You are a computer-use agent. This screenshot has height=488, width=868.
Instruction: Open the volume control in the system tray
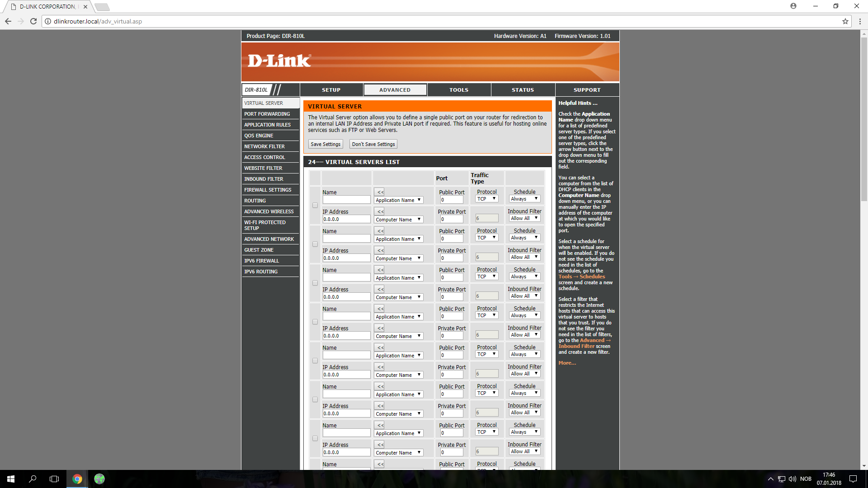click(793, 479)
